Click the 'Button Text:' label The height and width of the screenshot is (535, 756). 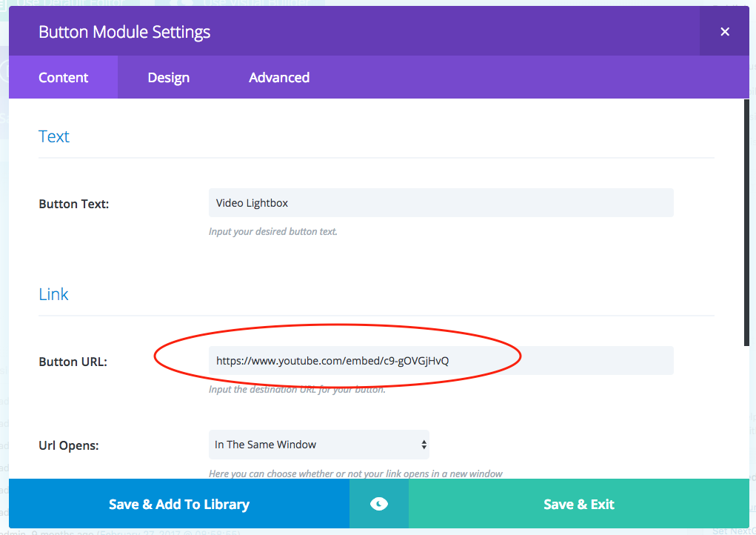[73, 204]
